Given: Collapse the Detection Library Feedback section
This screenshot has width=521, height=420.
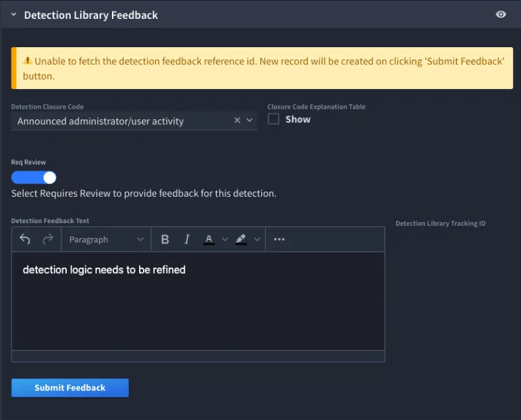Looking at the screenshot, I should tap(13, 15).
